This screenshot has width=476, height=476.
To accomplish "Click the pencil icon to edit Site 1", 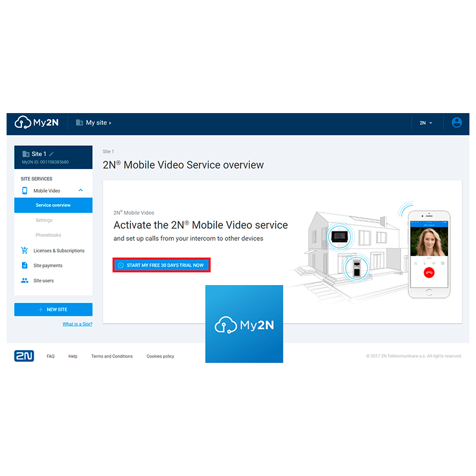I will pyautogui.click(x=52, y=154).
